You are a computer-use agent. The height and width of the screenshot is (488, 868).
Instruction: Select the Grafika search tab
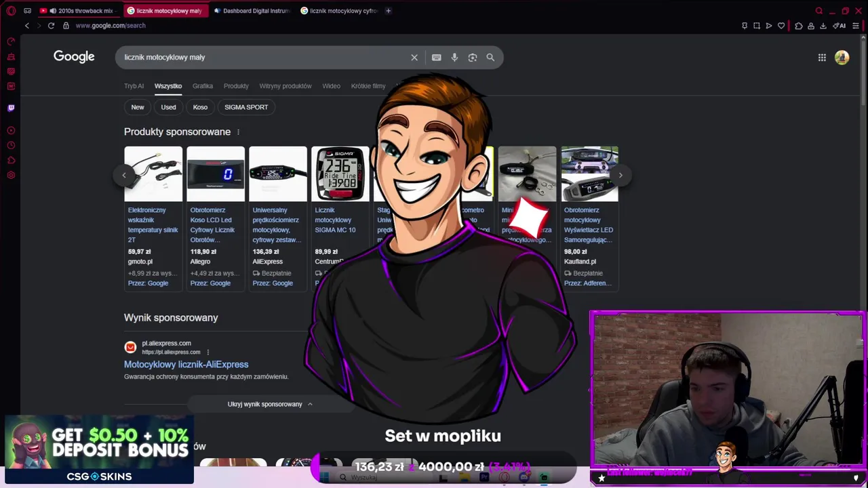click(203, 86)
